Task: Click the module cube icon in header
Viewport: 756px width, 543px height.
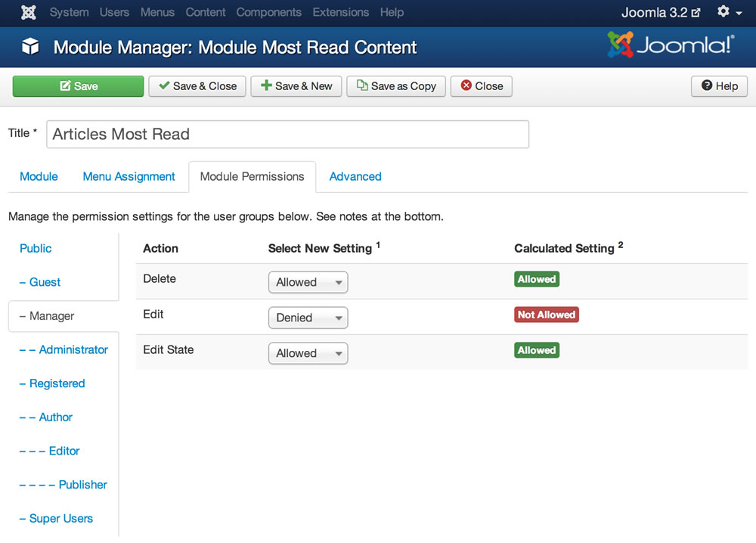Action: pyautogui.click(x=29, y=48)
